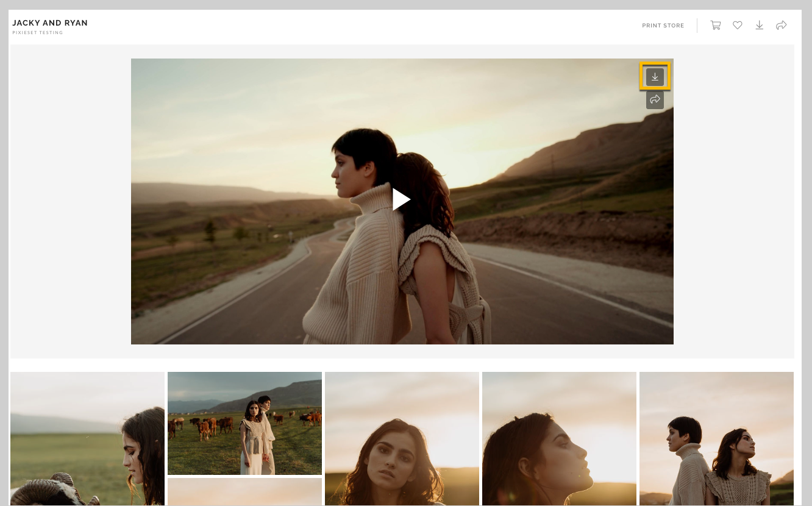812x506 pixels.
Task: Click the partially visible landscape thumbnail below the cows photo
Action: tap(244, 492)
